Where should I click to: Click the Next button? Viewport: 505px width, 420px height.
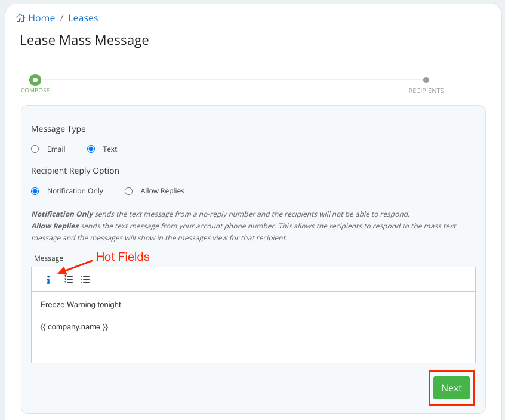451,388
